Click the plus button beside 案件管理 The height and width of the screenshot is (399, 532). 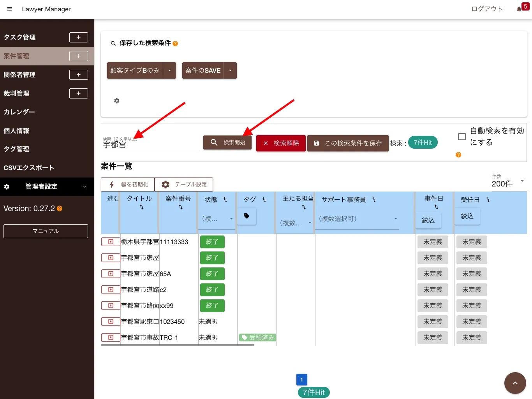pos(79,56)
